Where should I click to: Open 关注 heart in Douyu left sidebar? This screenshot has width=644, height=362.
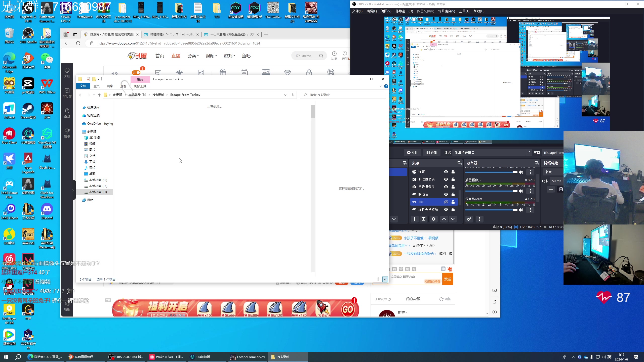(x=67, y=73)
